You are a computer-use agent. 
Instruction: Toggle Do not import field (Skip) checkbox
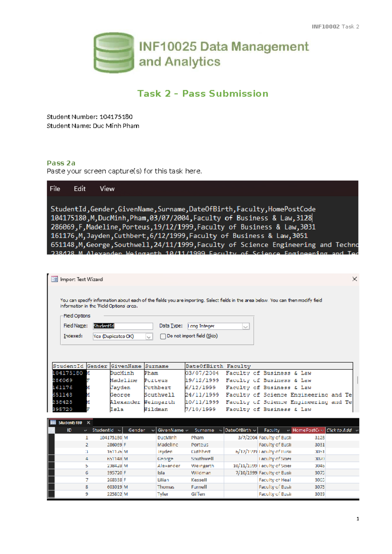point(163,336)
